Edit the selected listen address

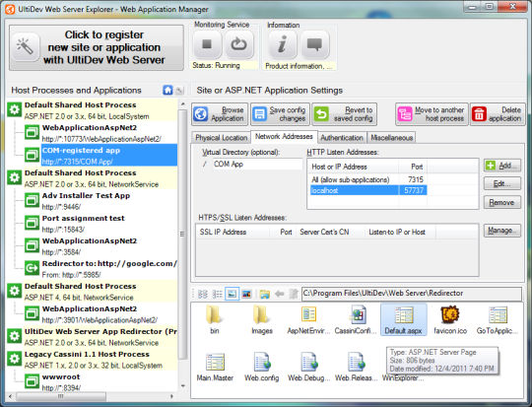502,184
